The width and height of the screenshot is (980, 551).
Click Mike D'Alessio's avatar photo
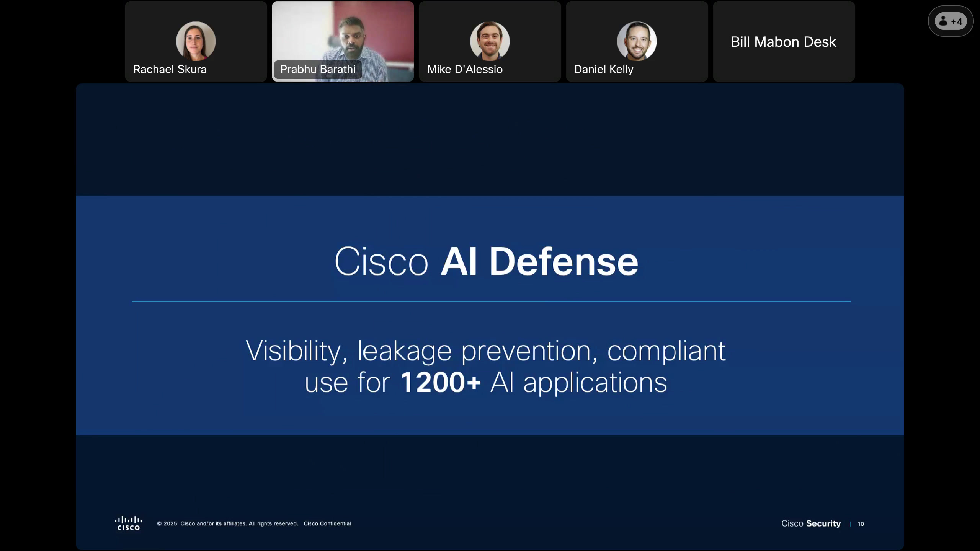[x=490, y=41]
